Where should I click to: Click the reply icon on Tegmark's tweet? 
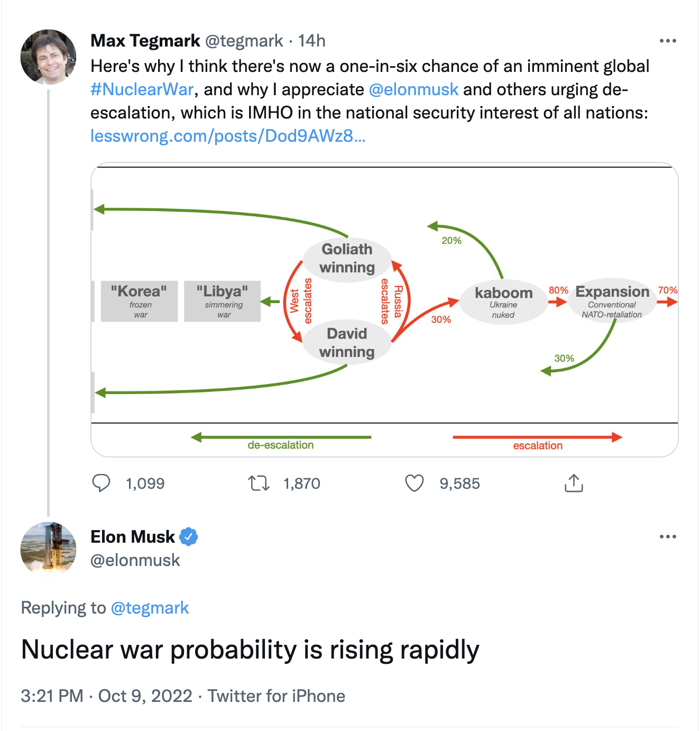coord(101,483)
